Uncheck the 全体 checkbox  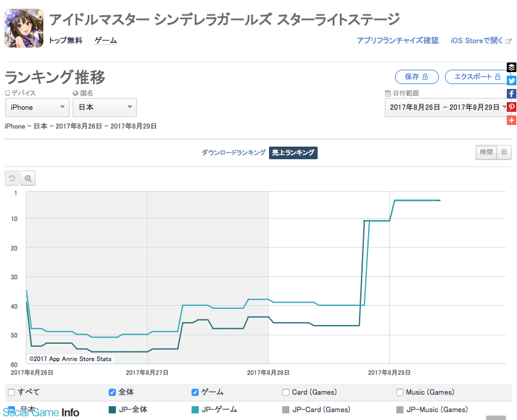pos(112,392)
